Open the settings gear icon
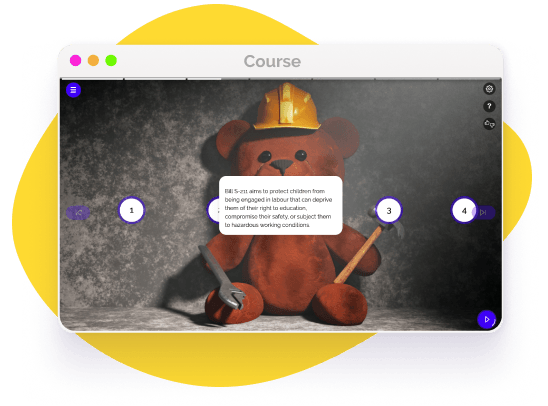Screen dimensions: 548x406 point(489,89)
